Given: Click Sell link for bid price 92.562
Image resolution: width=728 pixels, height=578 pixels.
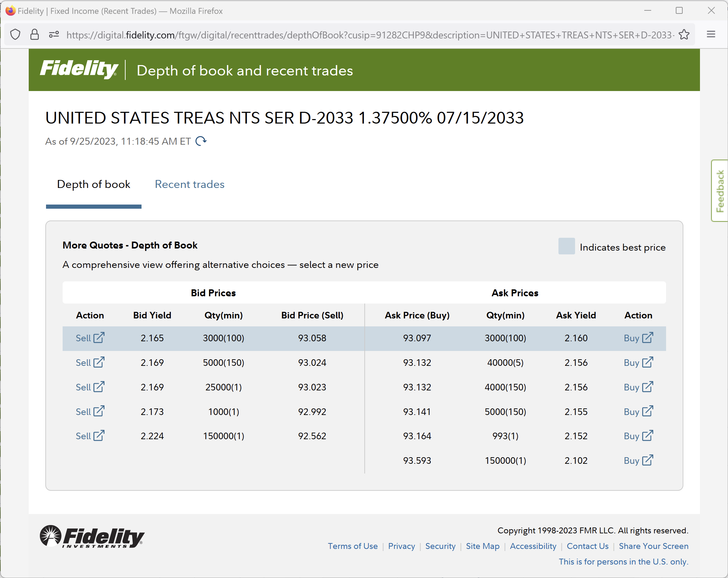Looking at the screenshot, I should click(83, 436).
